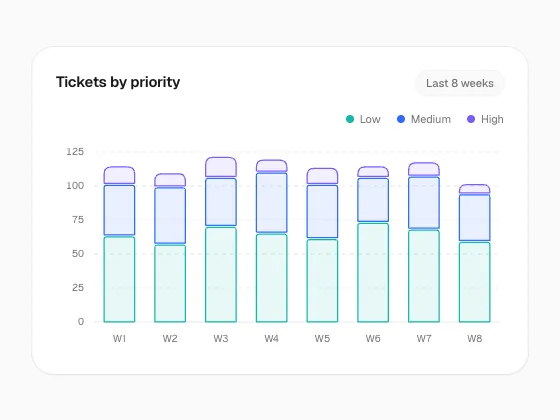This screenshot has height=420, width=560.
Task: Select the W8 High bar segment
Action: 475,189
